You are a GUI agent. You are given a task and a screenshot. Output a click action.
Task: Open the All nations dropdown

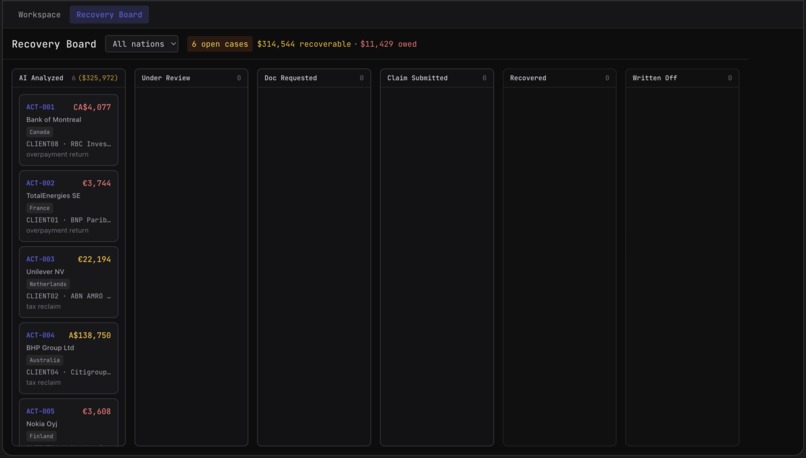[142, 44]
